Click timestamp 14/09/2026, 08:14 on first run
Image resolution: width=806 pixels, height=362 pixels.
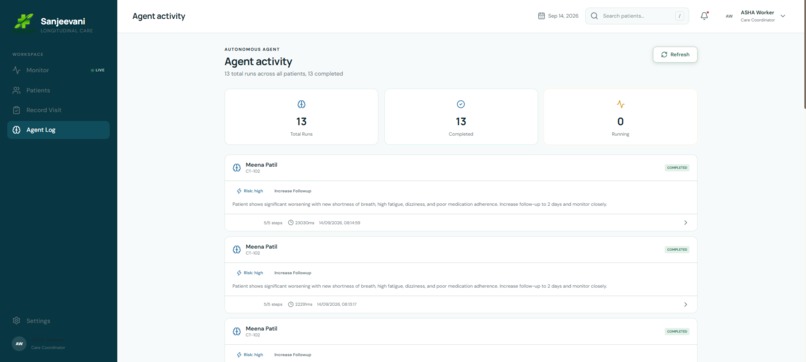click(x=339, y=223)
